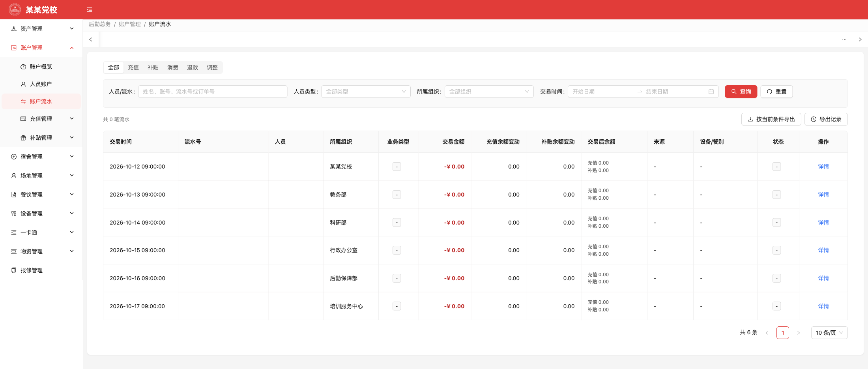Click 按当前条件导出 export button
Viewport: 868px width, 369px height.
click(x=771, y=119)
